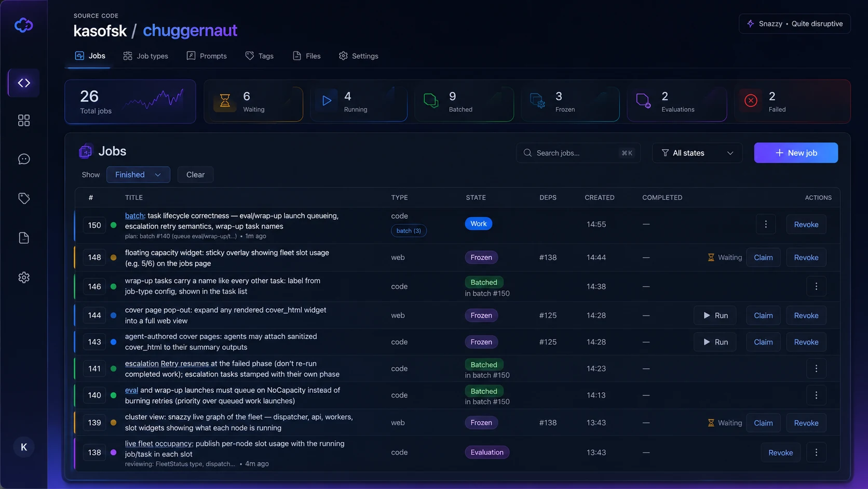Open the dashboard grid icon in sidebar
The image size is (868, 489).
(x=24, y=121)
